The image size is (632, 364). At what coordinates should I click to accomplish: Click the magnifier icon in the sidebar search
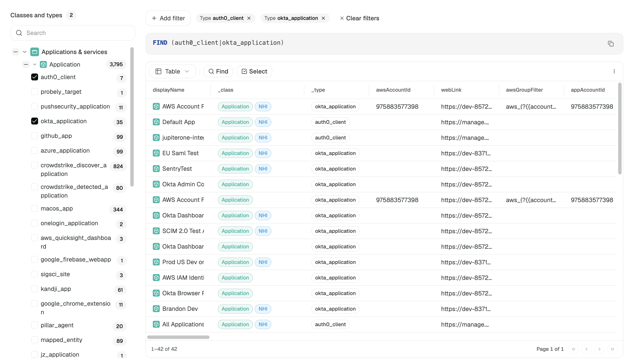19,33
